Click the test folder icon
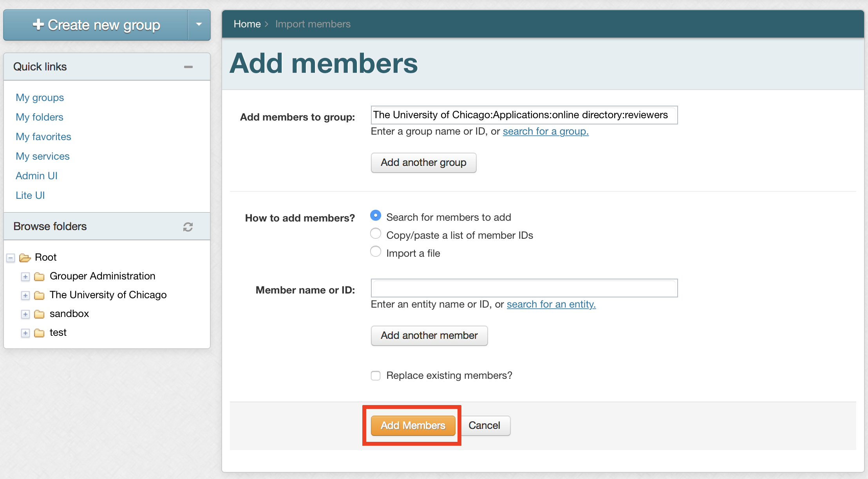 39,333
